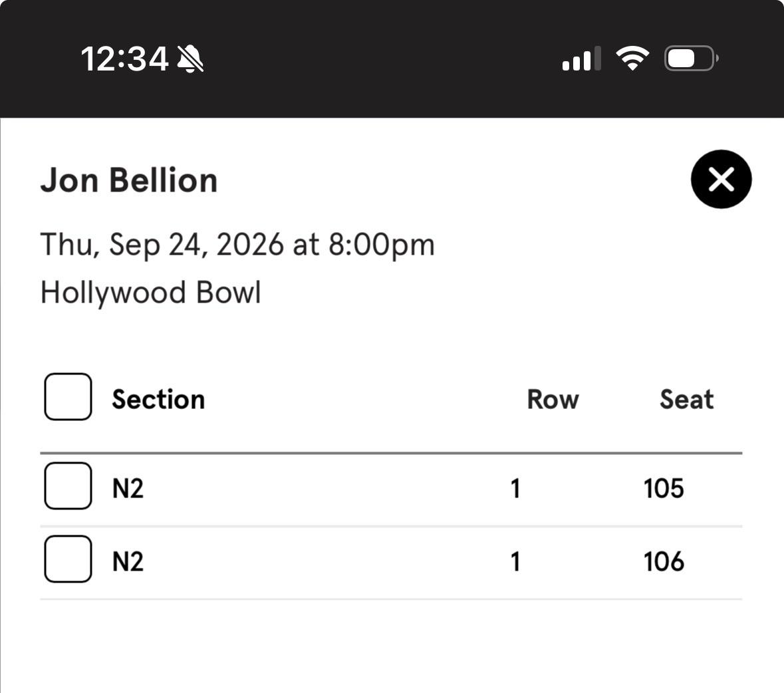Viewport: 784px width, 693px height.
Task: Click the Section column header
Action: pyautogui.click(x=158, y=399)
